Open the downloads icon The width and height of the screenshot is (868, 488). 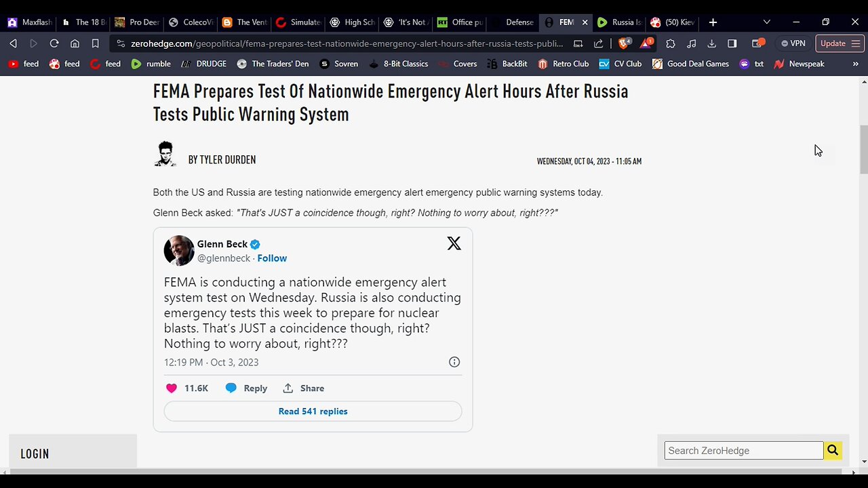click(x=711, y=43)
